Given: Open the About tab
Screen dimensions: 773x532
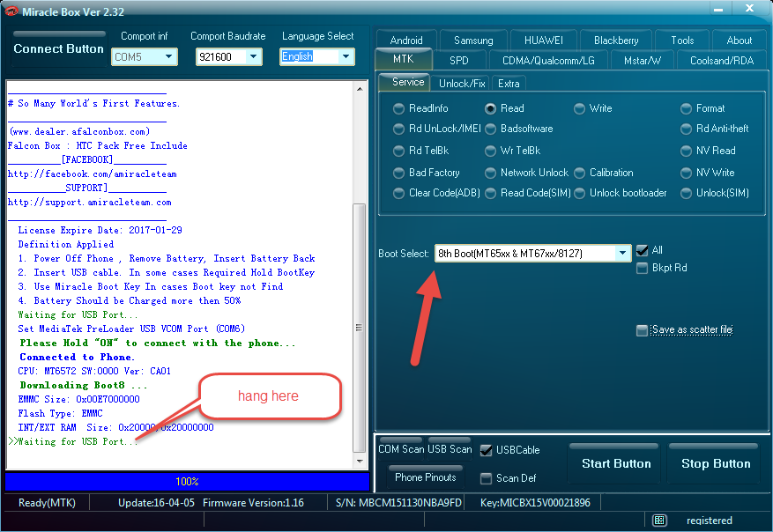Looking at the screenshot, I should (x=739, y=41).
